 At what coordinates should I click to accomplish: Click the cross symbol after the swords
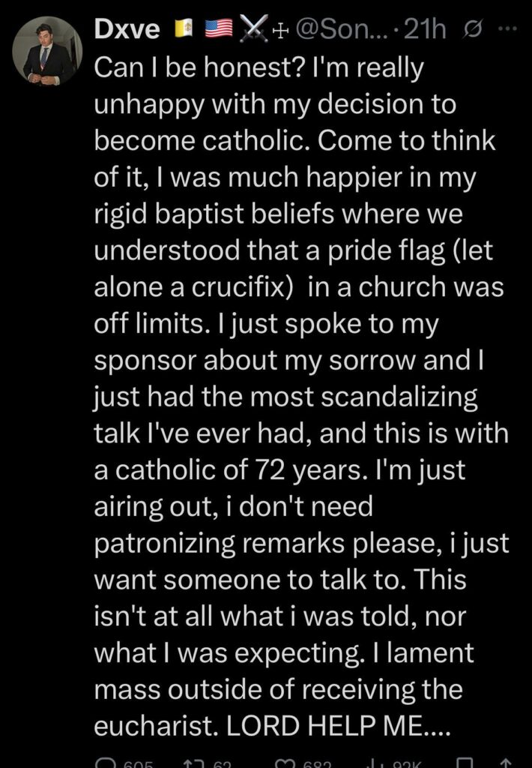pos(281,29)
